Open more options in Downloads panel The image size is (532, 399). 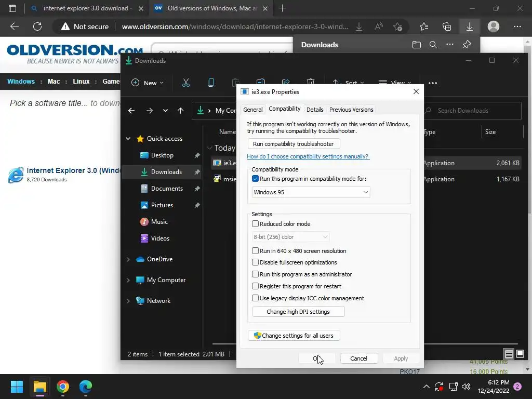(450, 45)
